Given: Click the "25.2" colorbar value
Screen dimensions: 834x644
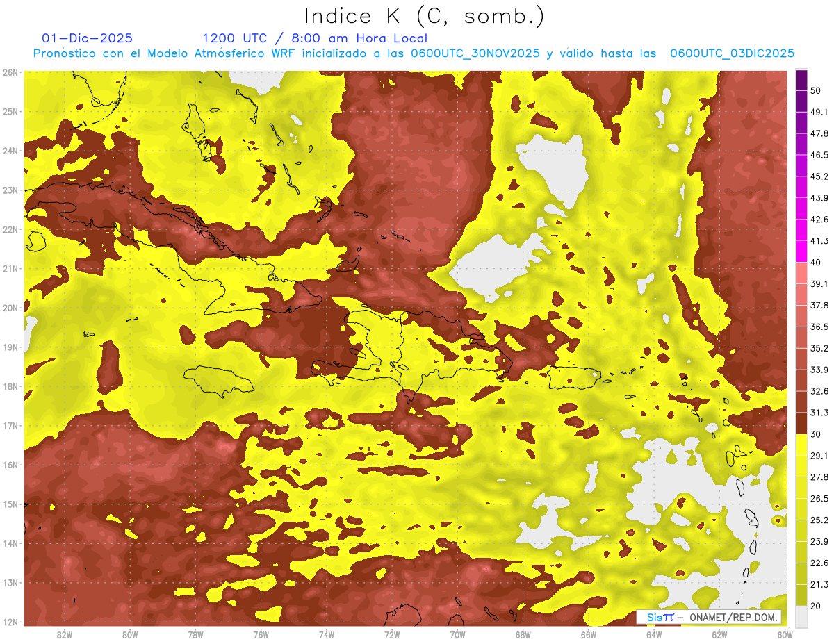Looking at the screenshot, I should click(x=819, y=520).
